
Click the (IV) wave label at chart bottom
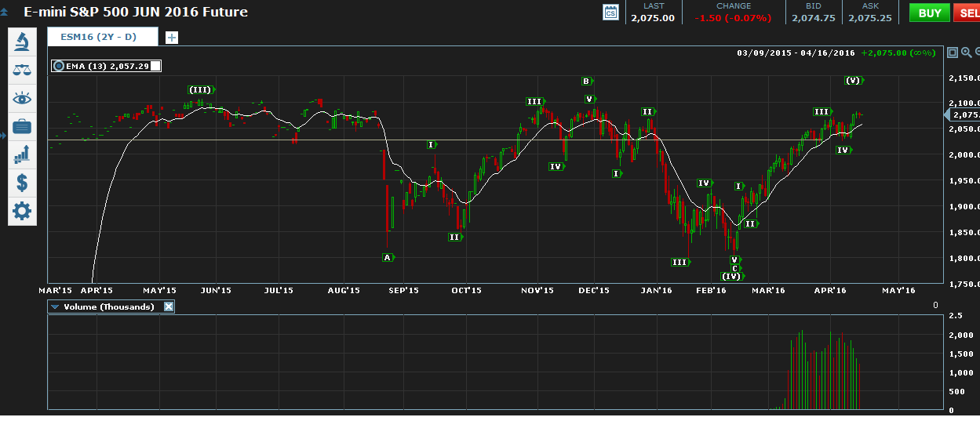[730, 276]
